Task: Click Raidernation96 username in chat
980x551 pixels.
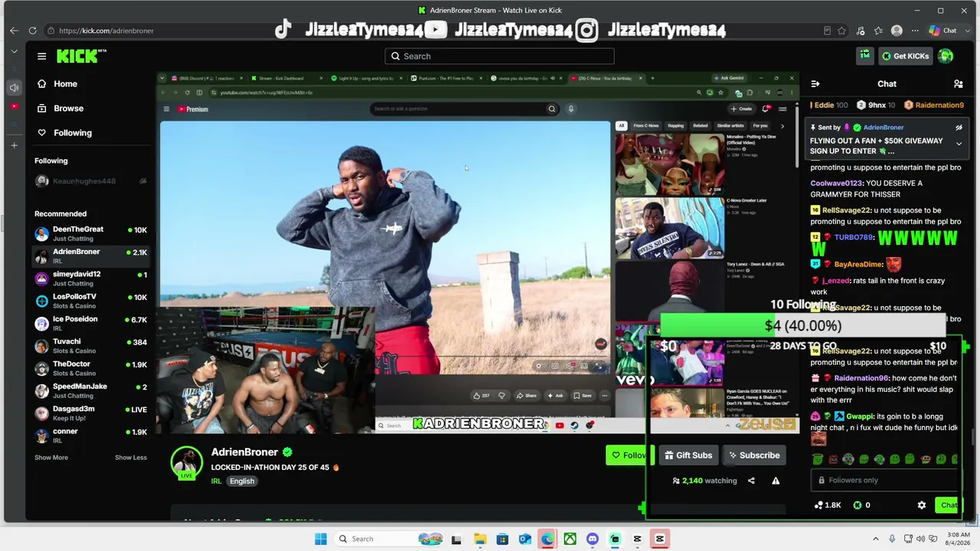Action: 861,378
